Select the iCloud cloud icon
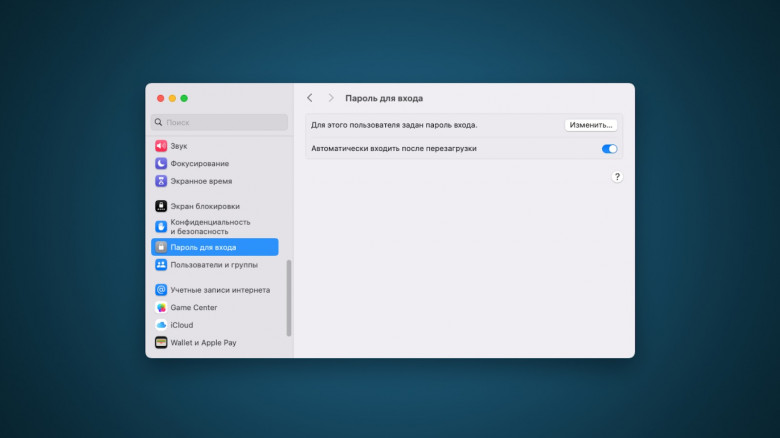780x438 pixels. pos(161,325)
